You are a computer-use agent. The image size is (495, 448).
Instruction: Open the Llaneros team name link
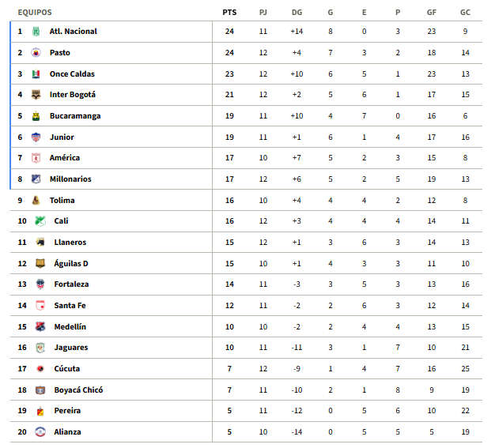pyautogui.click(x=70, y=243)
